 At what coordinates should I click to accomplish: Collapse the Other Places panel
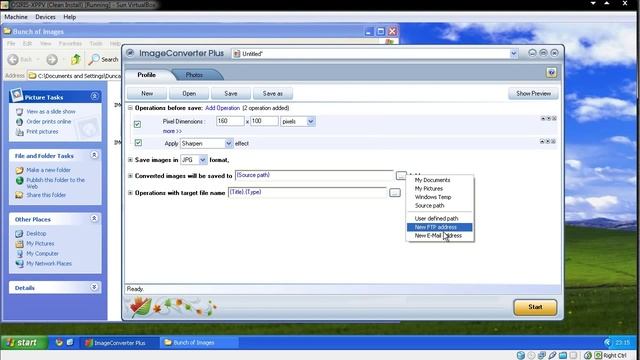(94, 219)
